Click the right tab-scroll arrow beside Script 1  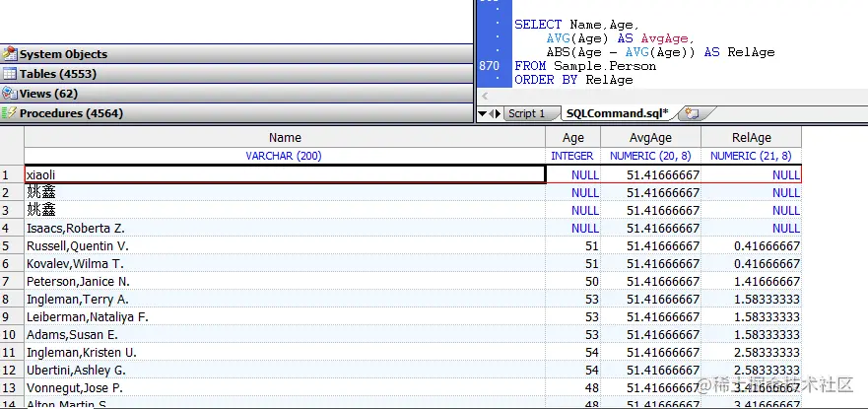[x=498, y=113]
